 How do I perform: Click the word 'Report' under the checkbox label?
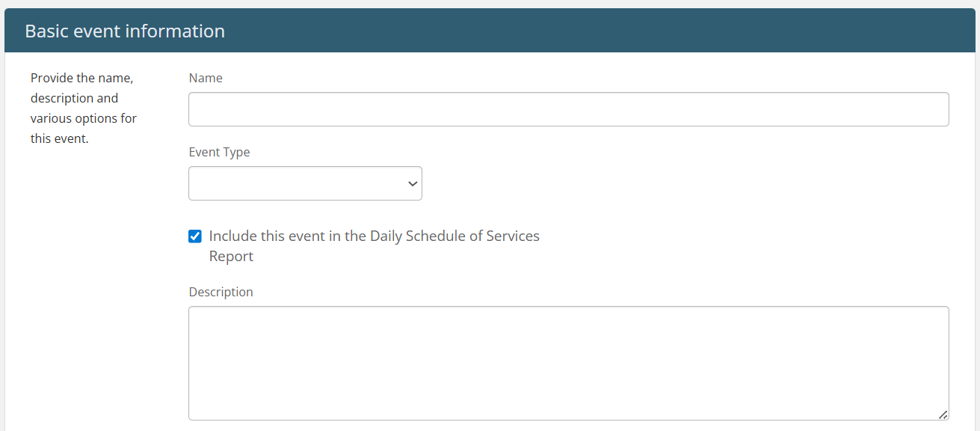coord(231,256)
